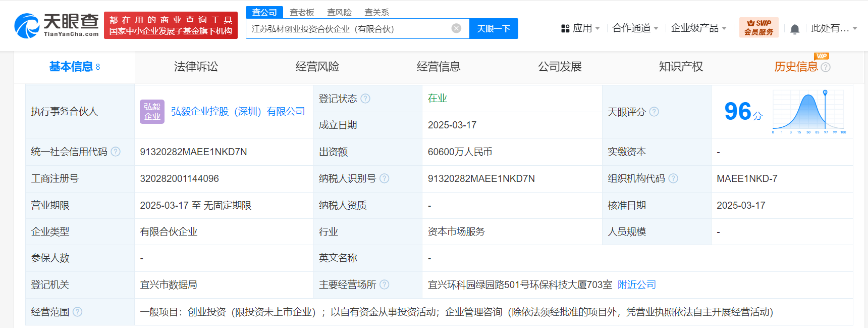Viewport: 868px width, 328px height.
Task: Switch to the 法律诉讼 tab
Action: coord(196,67)
